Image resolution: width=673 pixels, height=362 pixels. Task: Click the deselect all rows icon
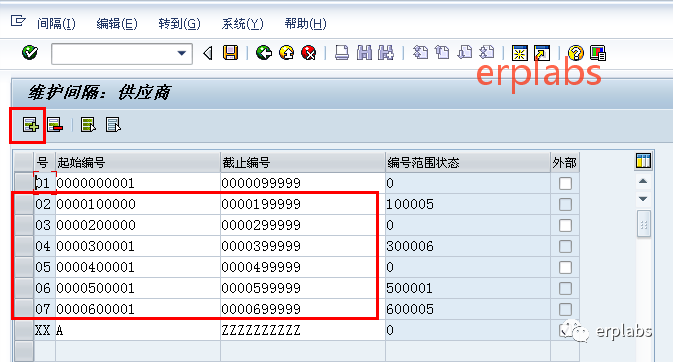click(x=113, y=125)
